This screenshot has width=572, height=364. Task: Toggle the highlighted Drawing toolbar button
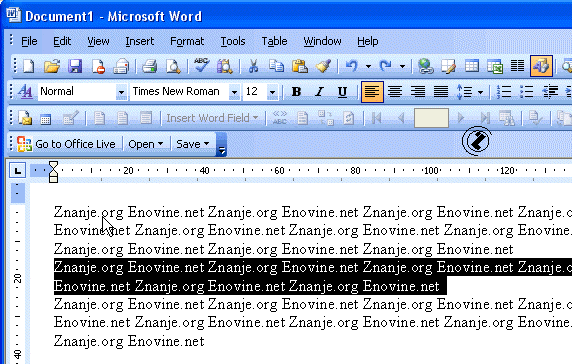pyautogui.click(x=541, y=66)
